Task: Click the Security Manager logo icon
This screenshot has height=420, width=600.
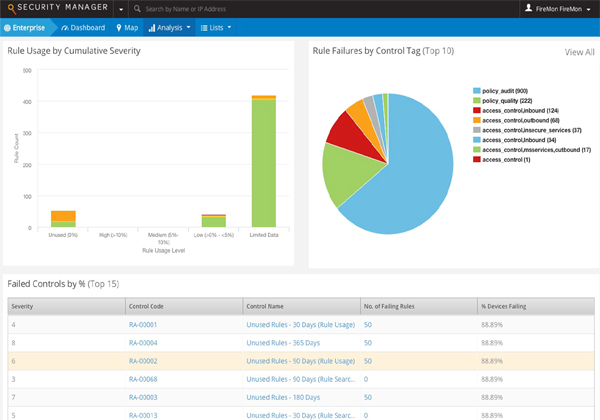Action: pos(10,9)
